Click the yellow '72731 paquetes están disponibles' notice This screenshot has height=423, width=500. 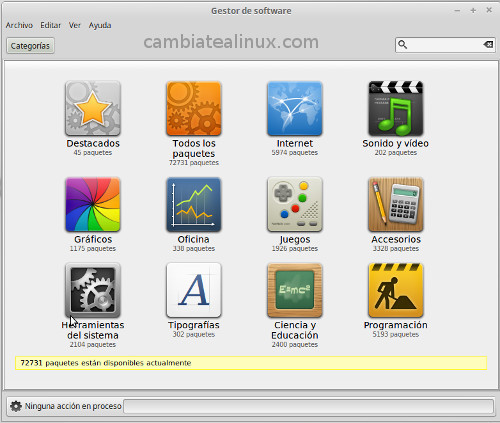[251, 363]
